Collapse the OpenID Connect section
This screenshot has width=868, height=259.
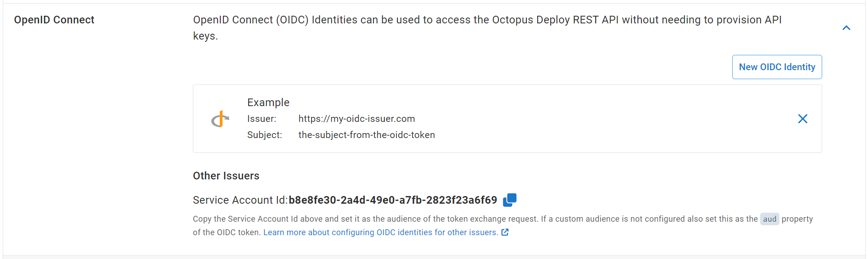point(846,28)
